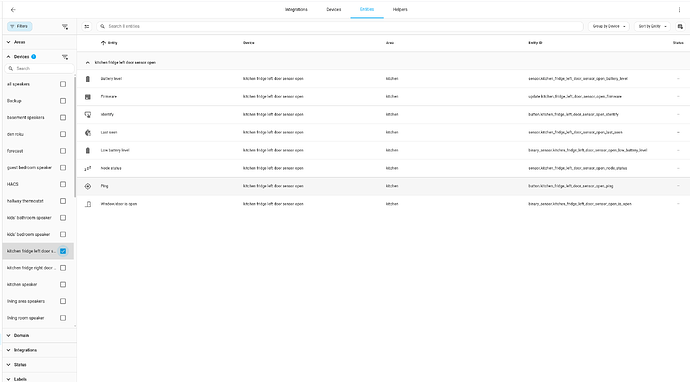Screen dimensions: 690x382
Task: Open the Ping entity row
Action: pos(383,186)
